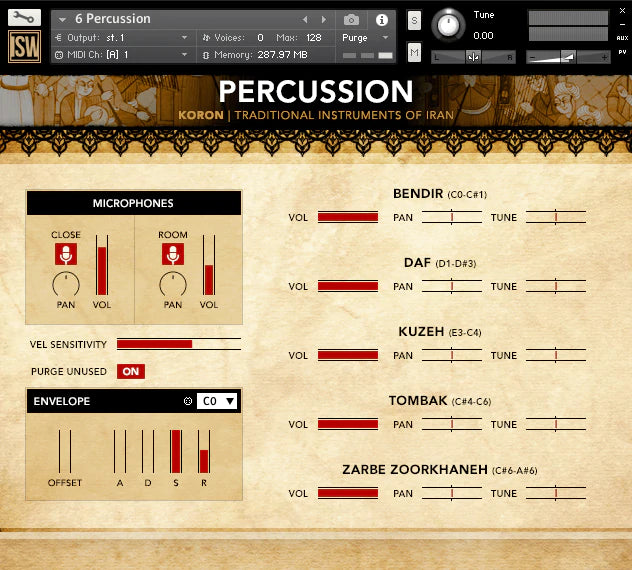The width and height of the screenshot is (632, 570).
Task: Open the instrument info icon
Action: tap(382, 20)
